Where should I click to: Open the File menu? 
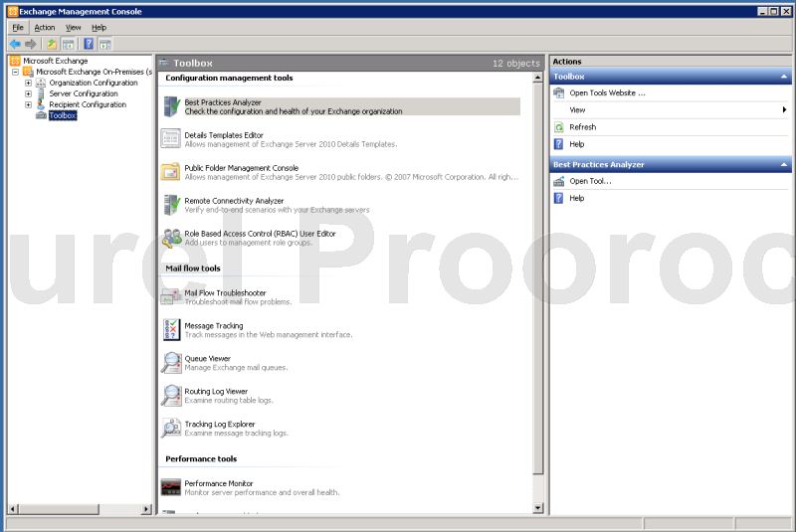point(18,28)
